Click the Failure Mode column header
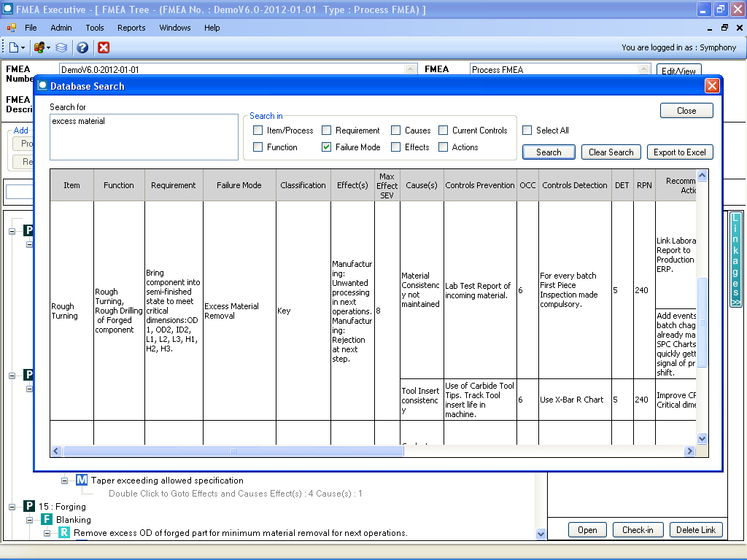 239,184
